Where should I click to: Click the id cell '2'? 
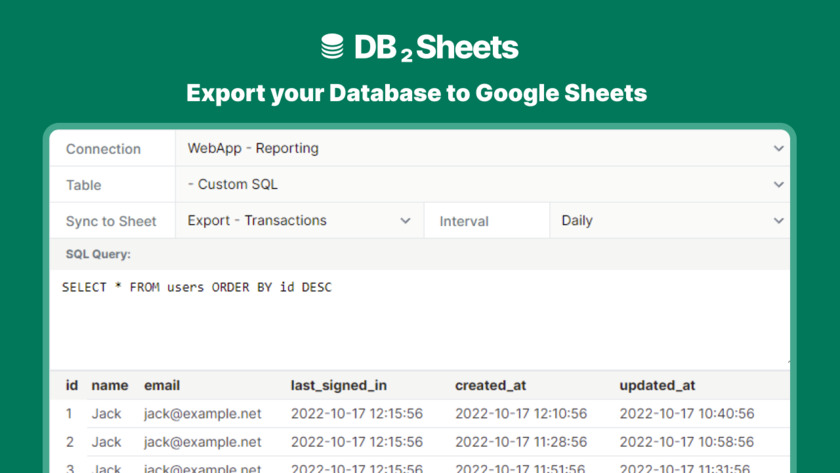pos(70,442)
